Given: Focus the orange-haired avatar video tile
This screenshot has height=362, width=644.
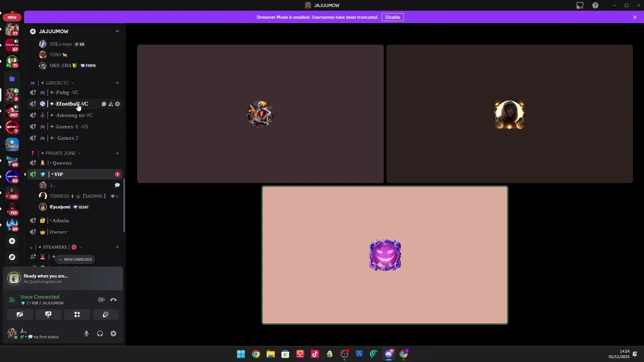Looking at the screenshot, I should [260, 114].
